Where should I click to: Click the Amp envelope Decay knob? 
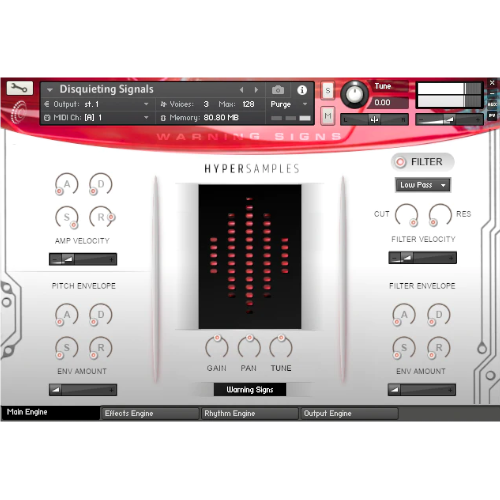click(x=101, y=184)
